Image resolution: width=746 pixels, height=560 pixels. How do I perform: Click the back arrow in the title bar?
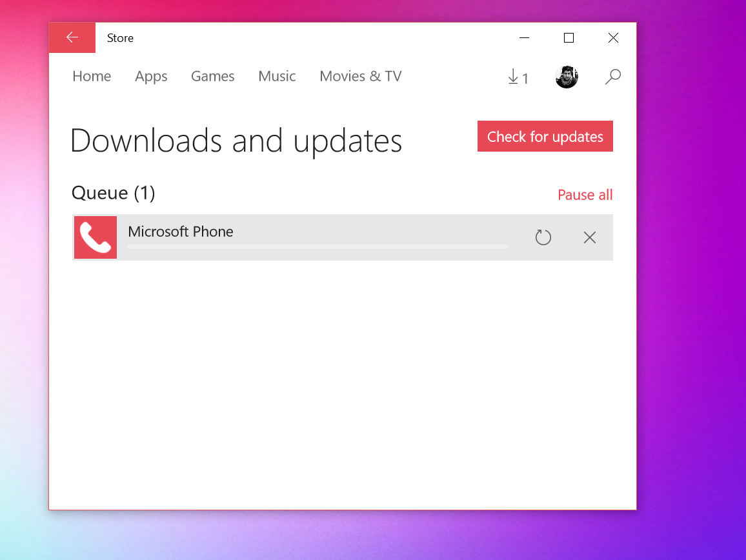point(72,37)
